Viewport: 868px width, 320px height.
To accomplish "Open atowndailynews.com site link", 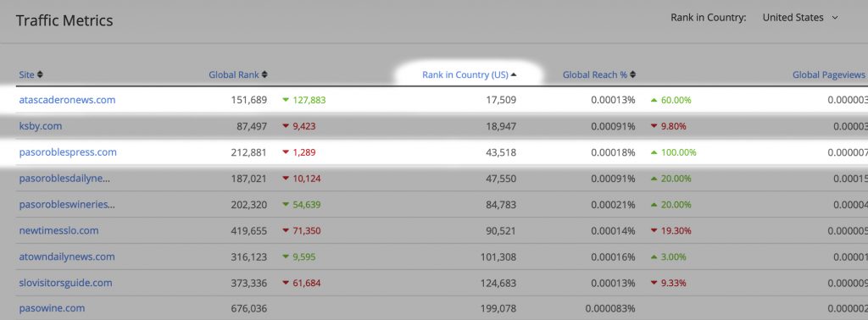I will pyautogui.click(x=67, y=257).
